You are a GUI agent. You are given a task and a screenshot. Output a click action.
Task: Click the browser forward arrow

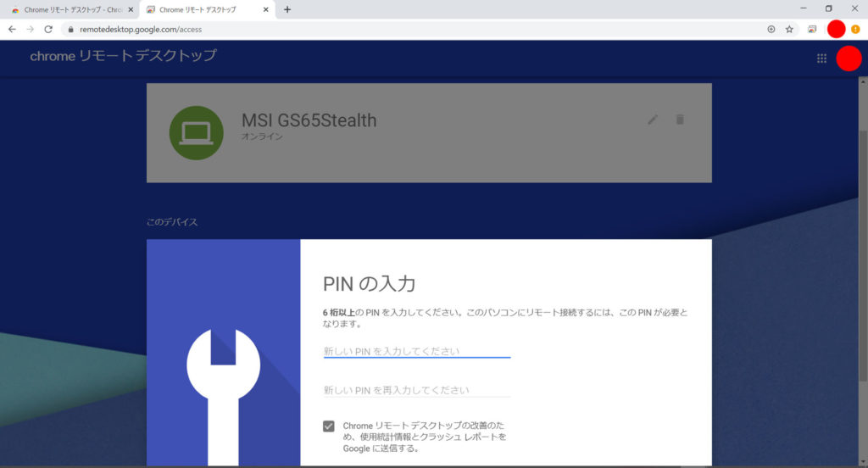(31, 30)
